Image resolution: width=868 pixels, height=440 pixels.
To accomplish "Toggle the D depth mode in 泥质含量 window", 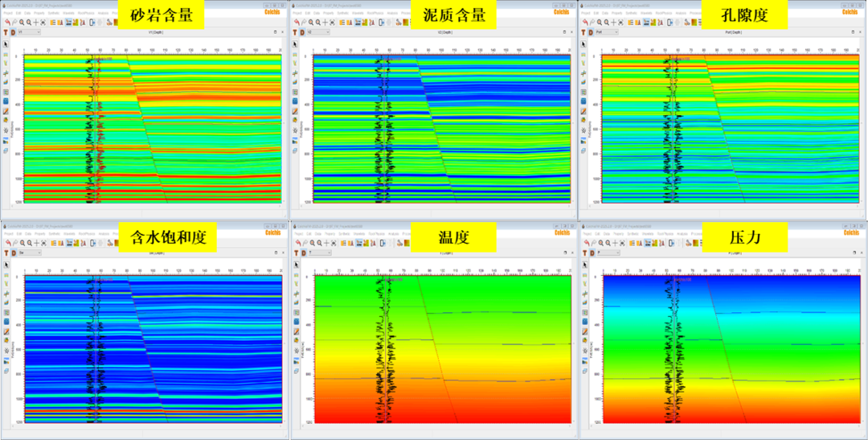I will [x=301, y=32].
